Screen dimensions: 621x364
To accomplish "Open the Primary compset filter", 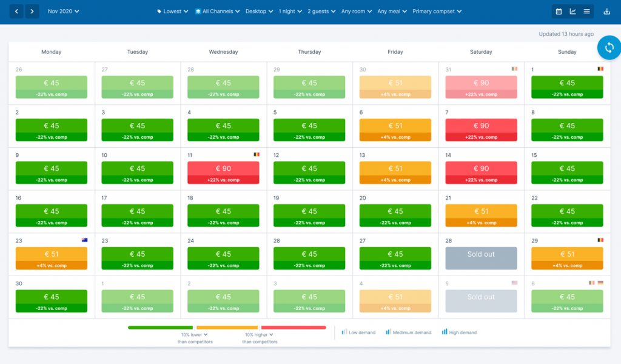I will (x=436, y=11).
